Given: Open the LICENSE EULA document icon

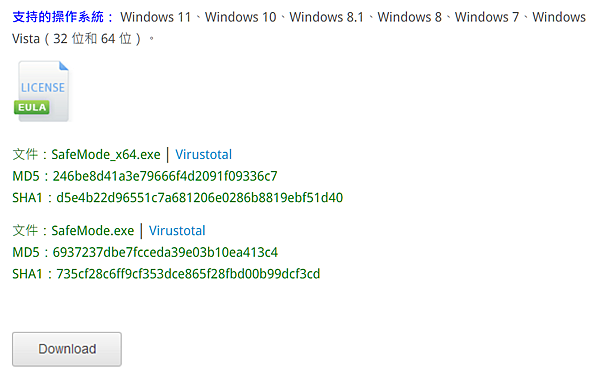Looking at the screenshot, I should tap(42, 91).
